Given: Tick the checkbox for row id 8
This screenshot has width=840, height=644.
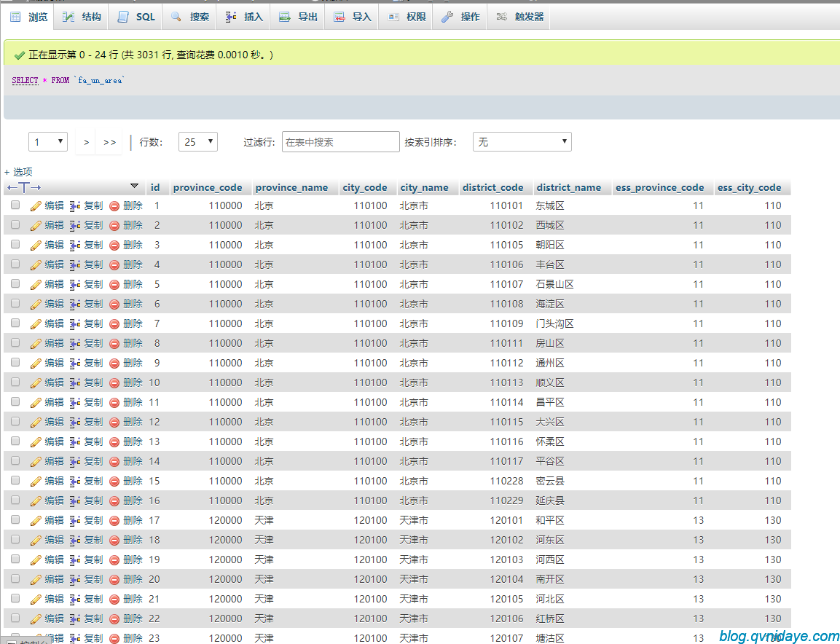Looking at the screenshot, I should (15, 343).
